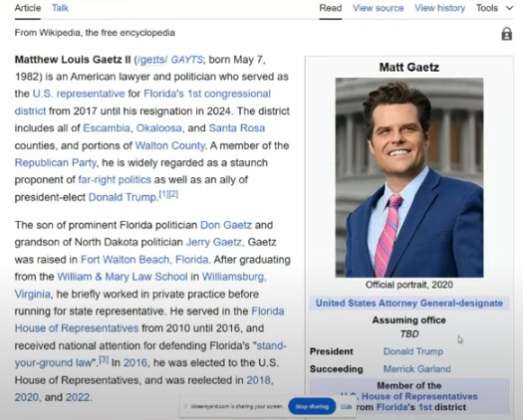Select the Article tab
This screenshot has height=420, width=523.
pyautogui.click(x=28, y=8)
